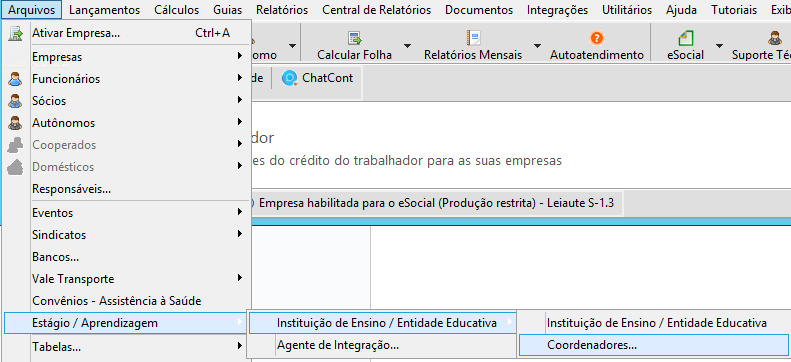Image resolution: width=791 pixels, height=362 pixels.
Task: Open the Relatórios Mensais dropdown arrow
Action: click(x=537, y=45)
